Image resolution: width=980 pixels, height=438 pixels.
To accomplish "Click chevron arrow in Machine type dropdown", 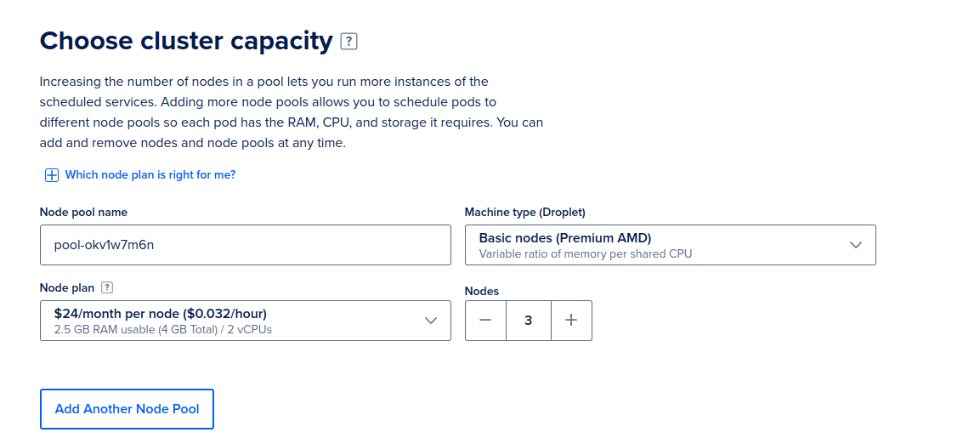I will tap(856, 245).
